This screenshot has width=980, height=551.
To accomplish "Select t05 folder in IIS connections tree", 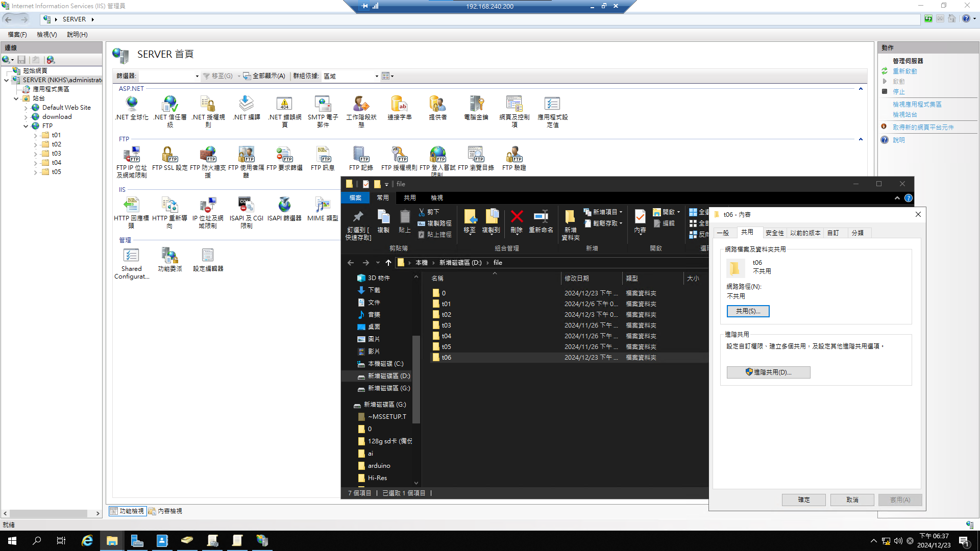I will coord(51,172).
